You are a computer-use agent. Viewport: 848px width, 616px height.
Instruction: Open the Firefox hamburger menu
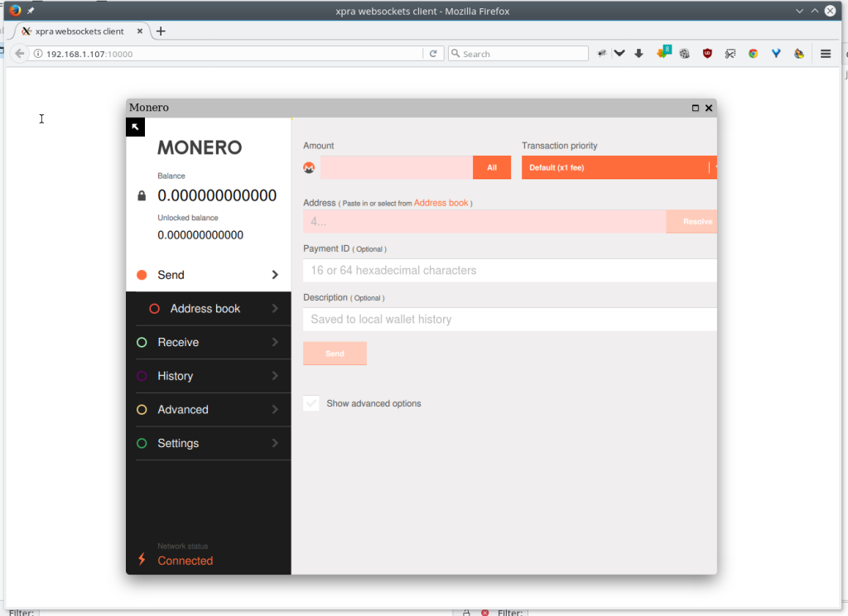(826, 54)
